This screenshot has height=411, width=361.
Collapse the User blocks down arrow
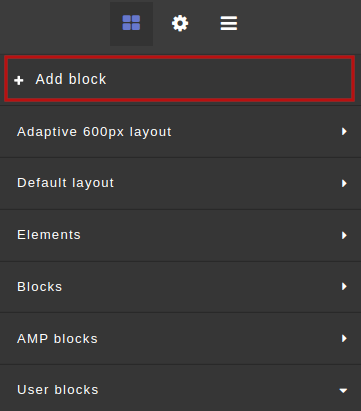pyautogui.click(x=343, y=390)
